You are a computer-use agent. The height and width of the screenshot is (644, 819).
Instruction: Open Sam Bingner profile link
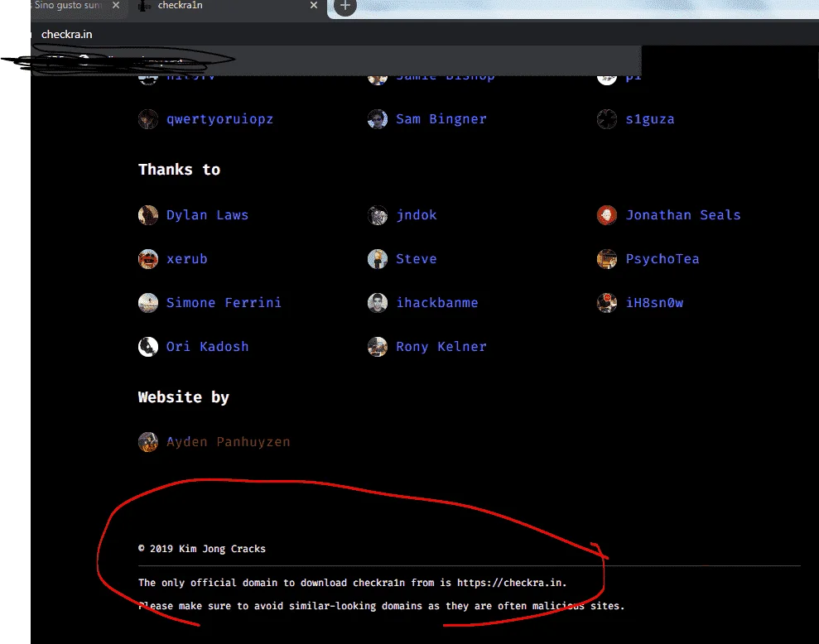tap(441, 119)
